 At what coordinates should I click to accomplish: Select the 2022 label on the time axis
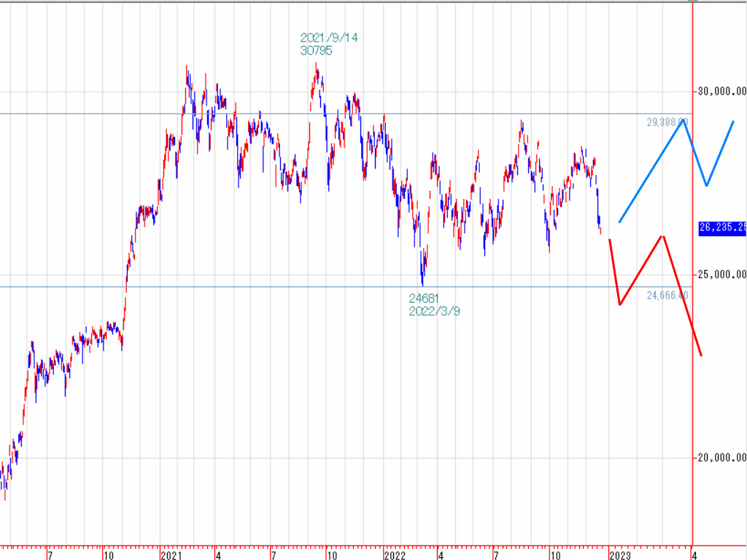(395, 555)
